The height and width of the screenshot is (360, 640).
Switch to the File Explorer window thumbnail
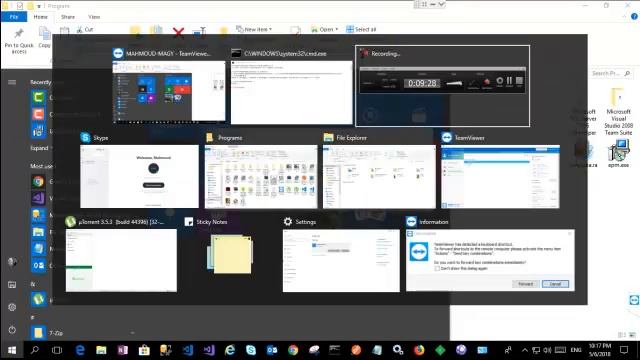point(379,176)
